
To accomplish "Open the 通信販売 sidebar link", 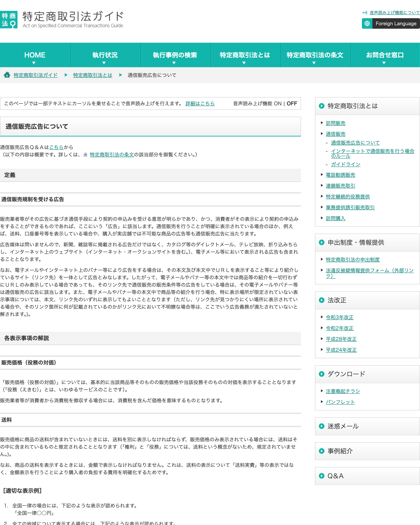I will click(335, 134).
